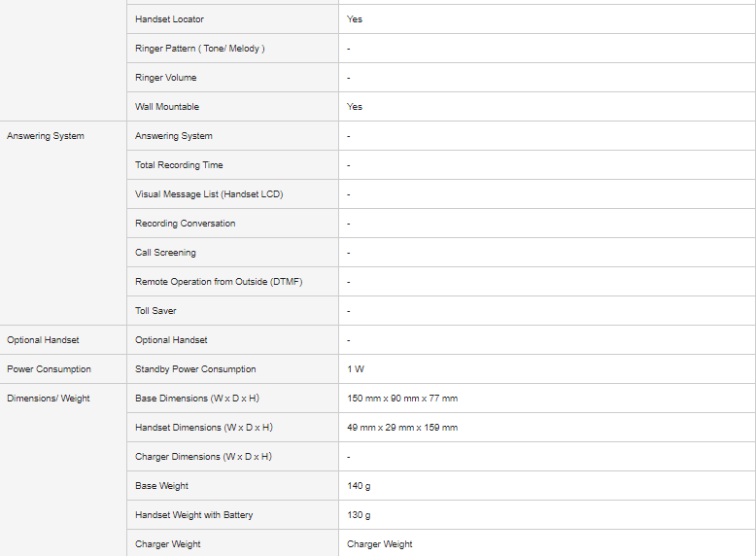Click the Wall Mountable label
Viewport: 756px width, 556px height.
coord(167,107)
